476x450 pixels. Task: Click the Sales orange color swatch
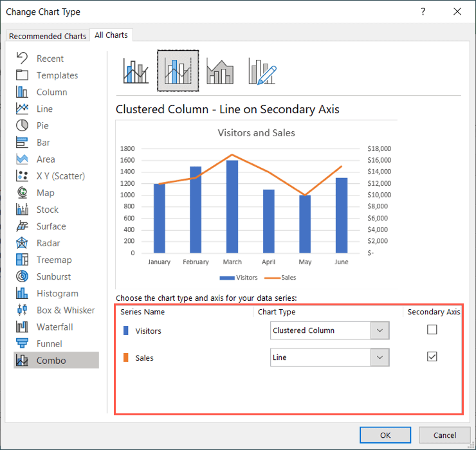point(126,357)
